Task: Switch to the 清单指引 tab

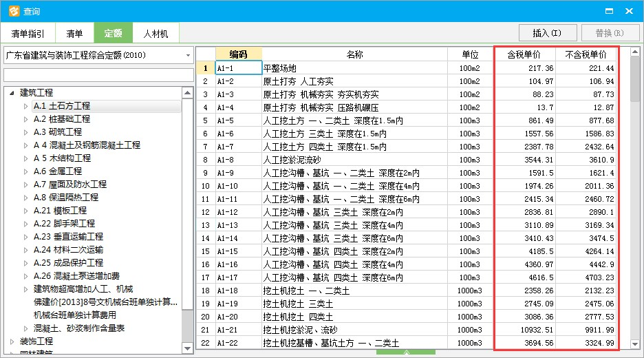Action: coord(28,33)
